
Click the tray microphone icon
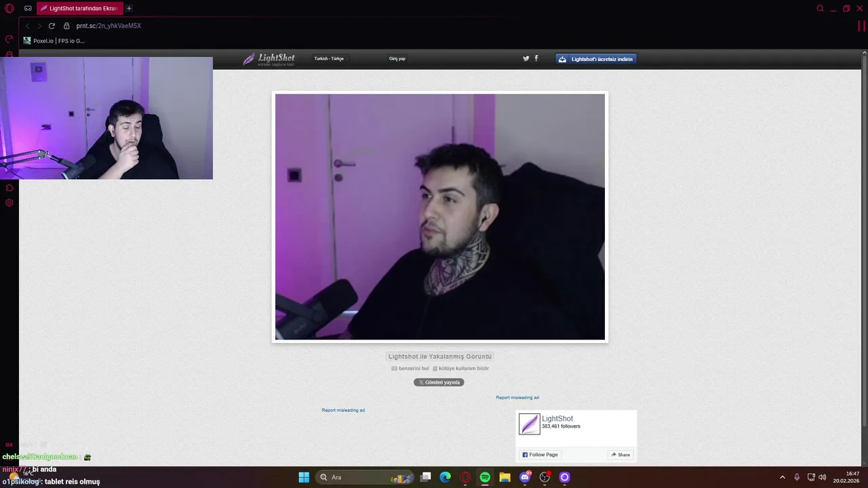[797, 477]
